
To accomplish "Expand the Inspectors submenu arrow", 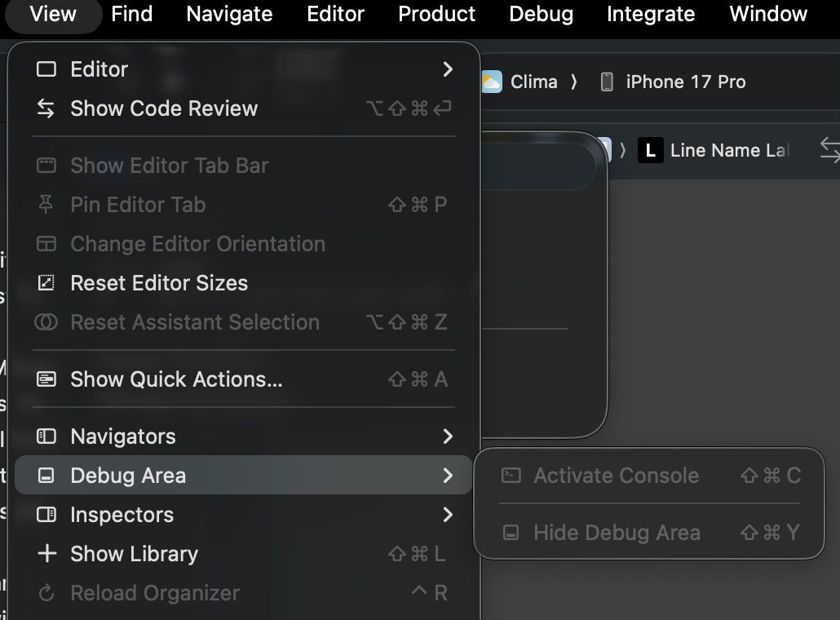I will click(447, 515).
